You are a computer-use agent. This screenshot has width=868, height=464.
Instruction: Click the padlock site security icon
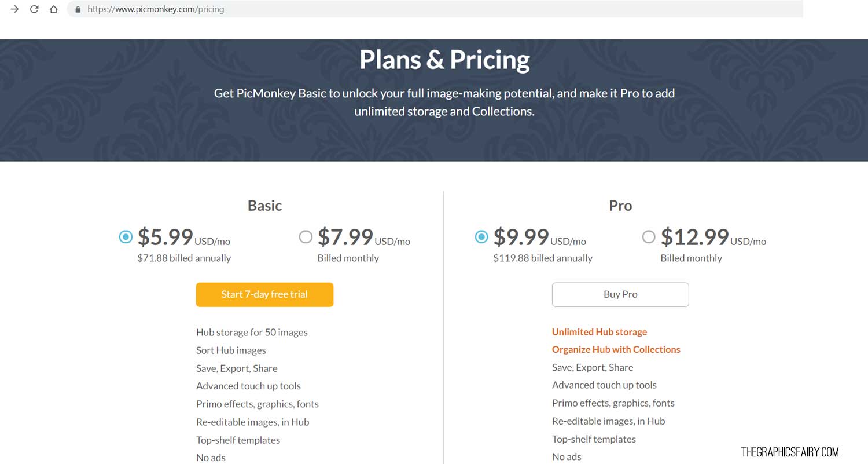78,9
